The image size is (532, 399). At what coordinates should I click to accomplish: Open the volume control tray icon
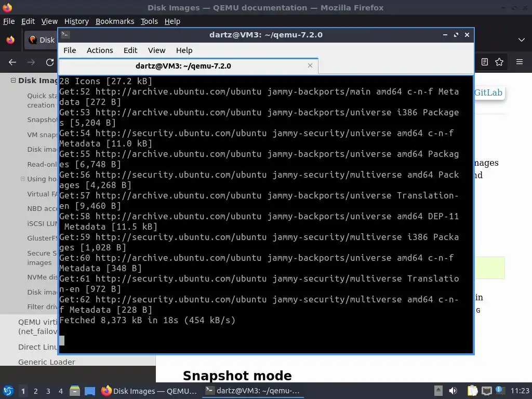pyautogui.click(x=453, y=391)
